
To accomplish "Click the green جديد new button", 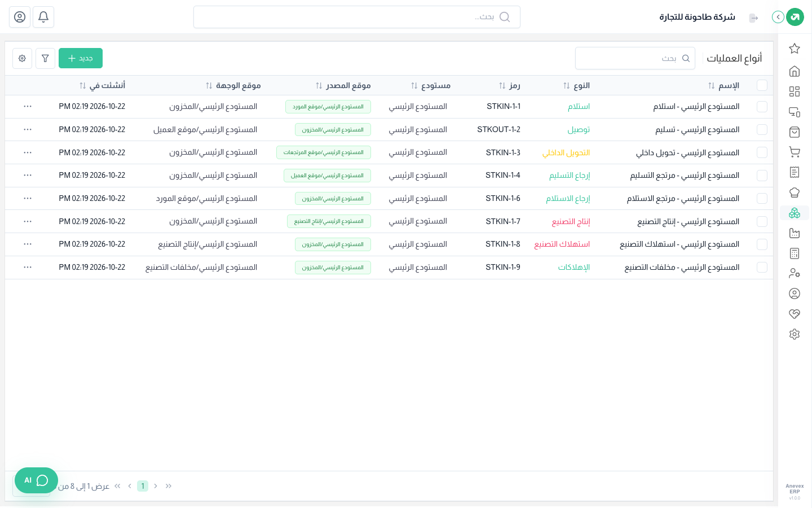I will 81,58.
